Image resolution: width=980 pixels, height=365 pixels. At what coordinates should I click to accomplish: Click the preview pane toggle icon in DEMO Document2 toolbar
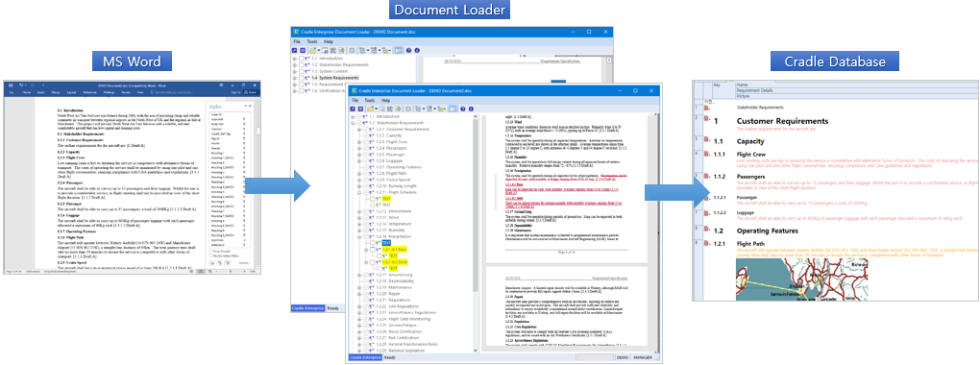453,109
